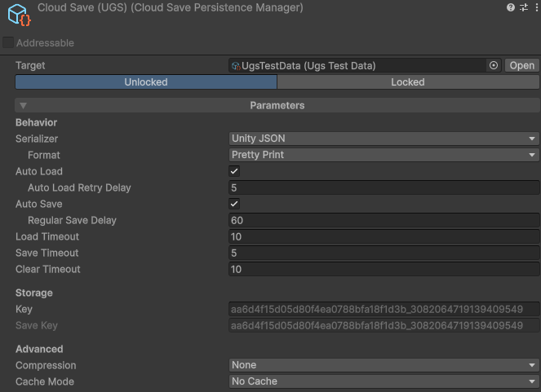Edit the Save Timeout value field

click(384, 253)
